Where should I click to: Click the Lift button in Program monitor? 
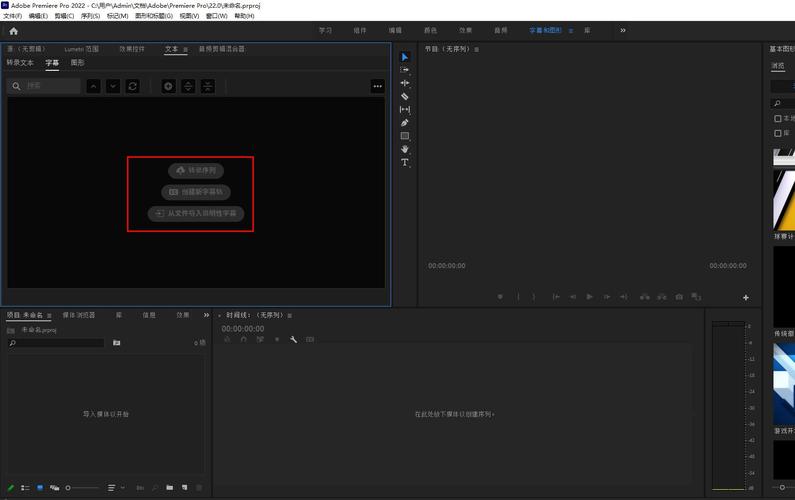[645, 297]
